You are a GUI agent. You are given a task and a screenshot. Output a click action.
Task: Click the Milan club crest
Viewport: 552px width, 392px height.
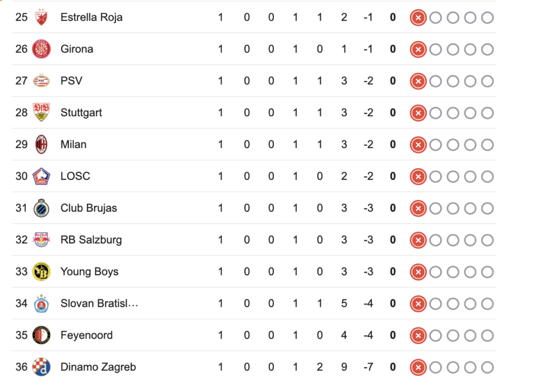(41, 144)
